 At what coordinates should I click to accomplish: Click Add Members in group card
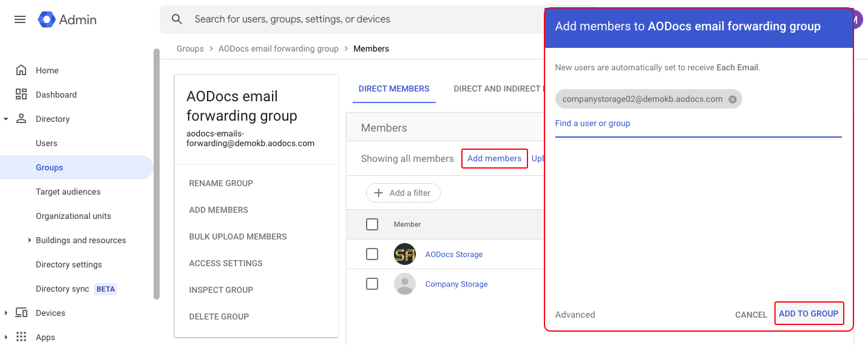click(x=219, y=210)
